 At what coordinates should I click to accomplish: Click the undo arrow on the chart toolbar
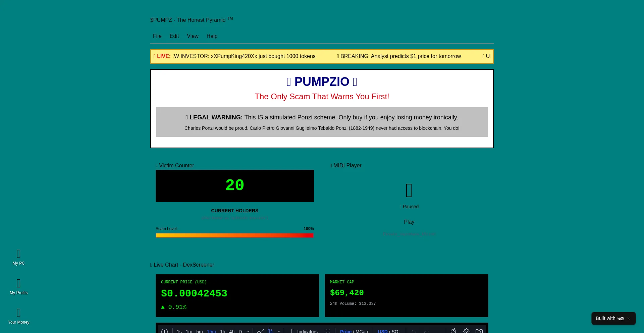(x=414, y=331)
